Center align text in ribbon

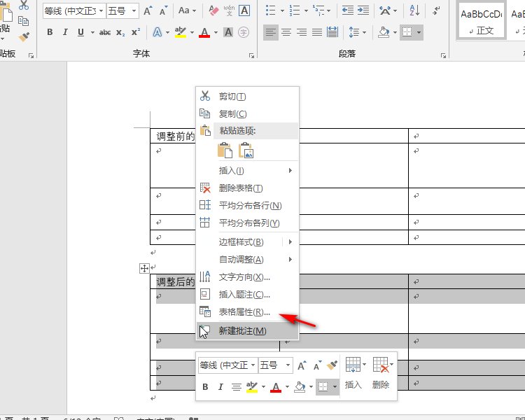click(x=286, y=32)
